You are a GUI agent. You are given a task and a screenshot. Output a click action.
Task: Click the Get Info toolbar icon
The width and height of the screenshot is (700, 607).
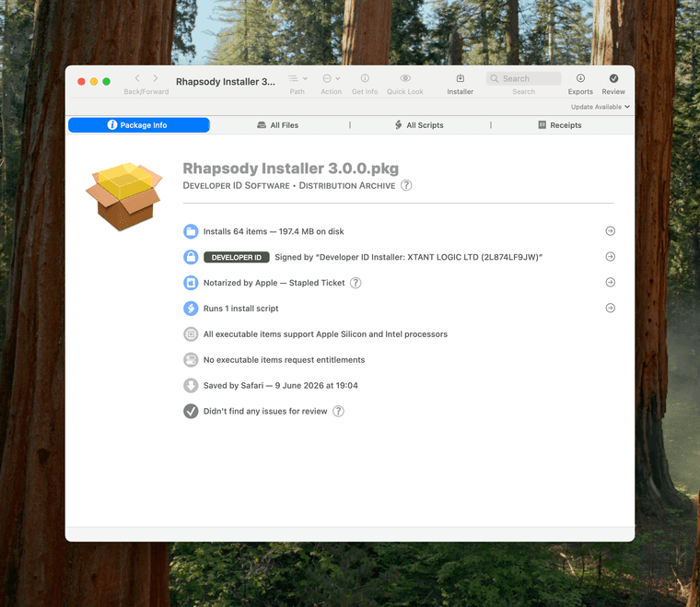[x=365, y=78]
